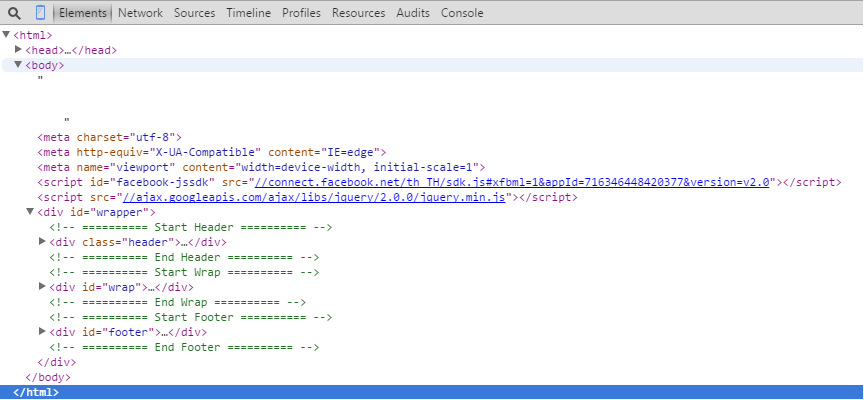Click the "width=device-width, initial-scale=1" attribute value

[x=358, y=167]
